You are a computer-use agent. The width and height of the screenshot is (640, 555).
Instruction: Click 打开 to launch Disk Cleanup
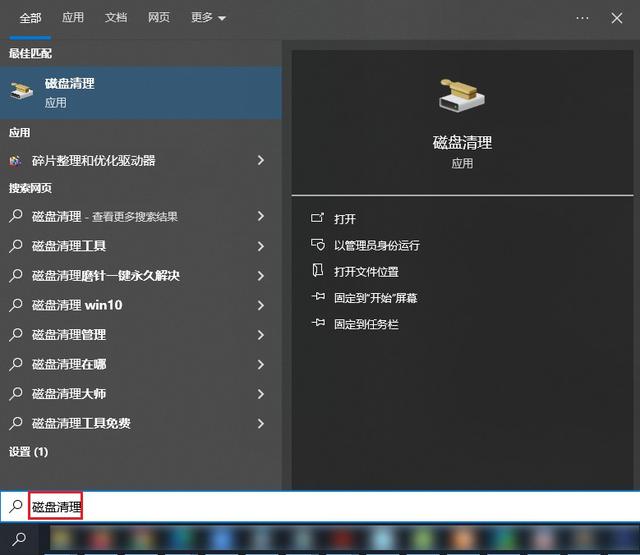[344, 219]
